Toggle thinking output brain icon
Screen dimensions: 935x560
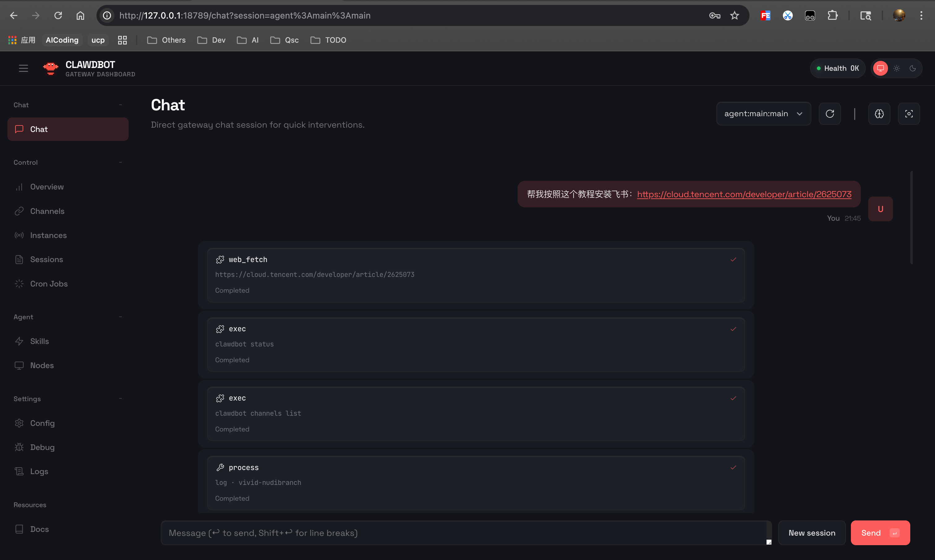click(x=879, y=114)
